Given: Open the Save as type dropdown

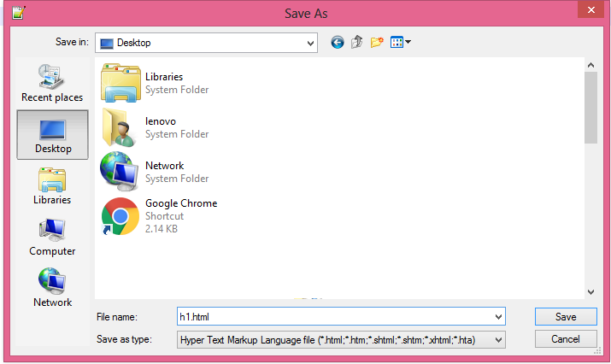Looking at the screenshot, I should click(341, 340).
